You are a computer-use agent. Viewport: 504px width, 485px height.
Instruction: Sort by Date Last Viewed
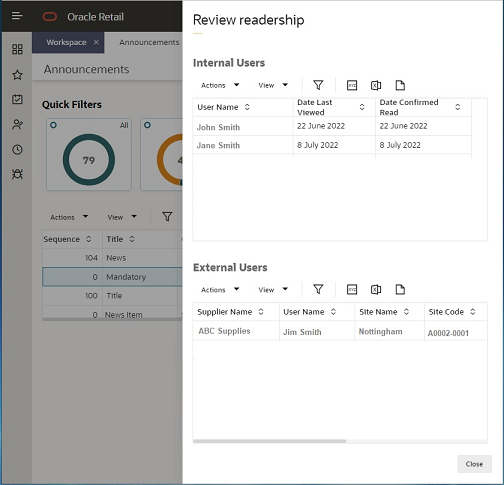click(x=362, y=107)
